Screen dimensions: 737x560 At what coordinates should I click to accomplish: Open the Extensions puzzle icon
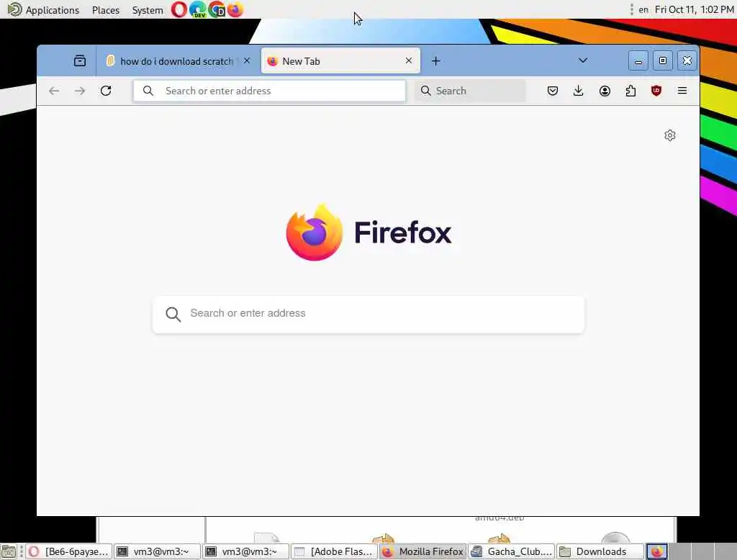tap(630, 91)
